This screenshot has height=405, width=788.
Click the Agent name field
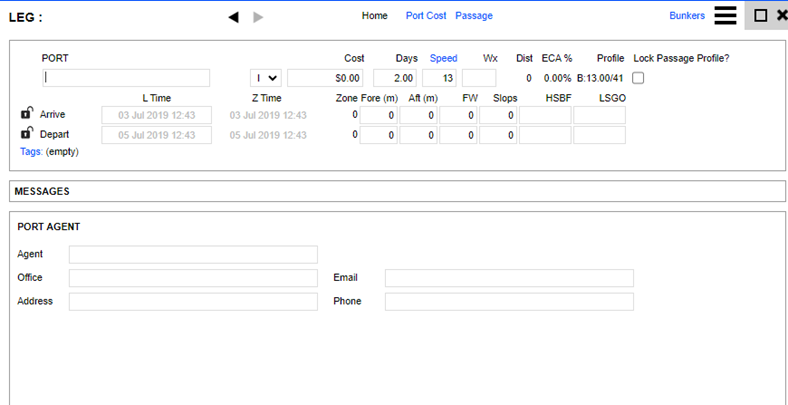click(x=193, y=255)
